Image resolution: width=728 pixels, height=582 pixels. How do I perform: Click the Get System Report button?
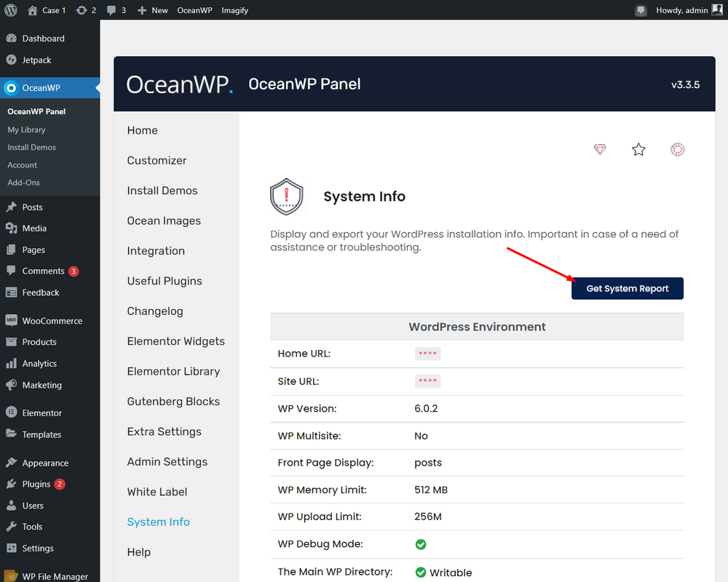coord(628,288)
